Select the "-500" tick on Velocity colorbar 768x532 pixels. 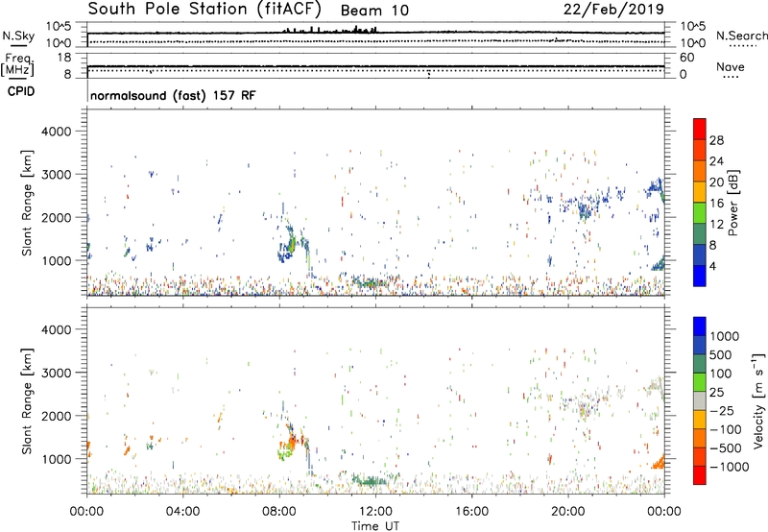[725, 448]
